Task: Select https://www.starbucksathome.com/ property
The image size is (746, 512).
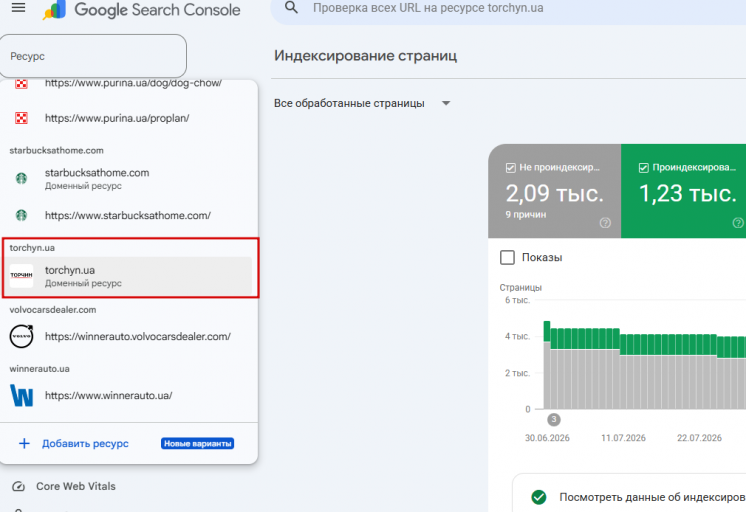Action: 129,215
